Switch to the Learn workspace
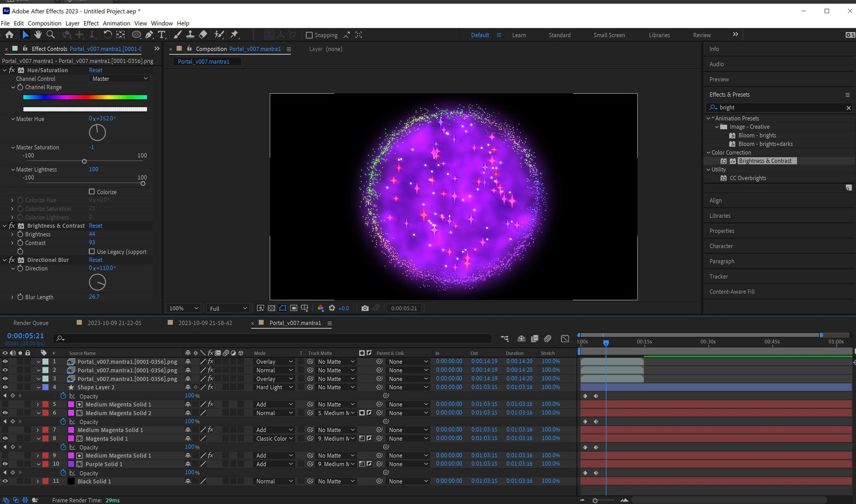This screenshot has height=504, width=856. (x=519, y=35)
